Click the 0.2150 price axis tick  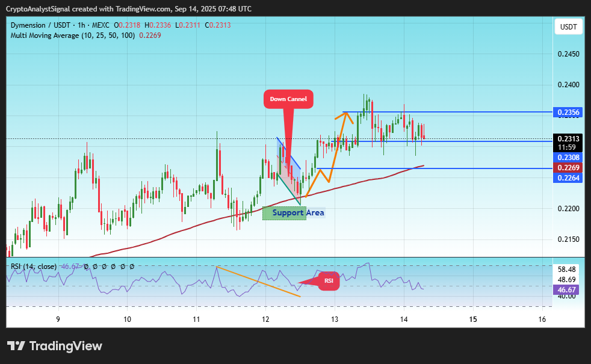click(x=568, y=239)
